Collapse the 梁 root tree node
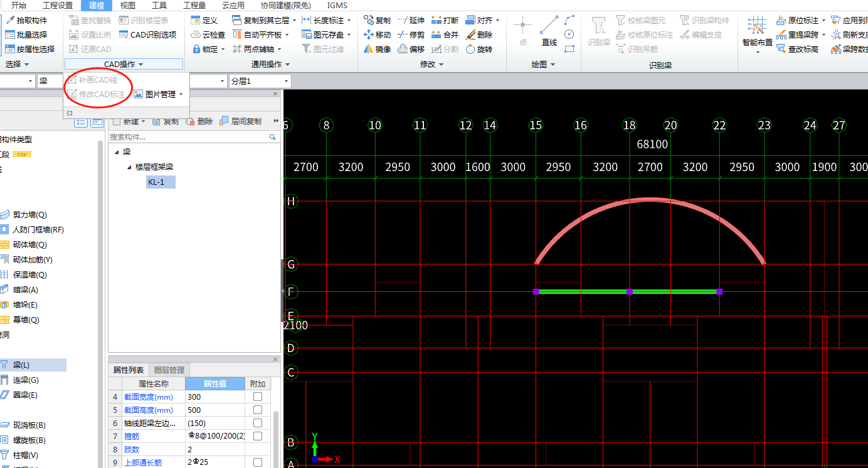This screenshot has height=468, width=868. 117,152
